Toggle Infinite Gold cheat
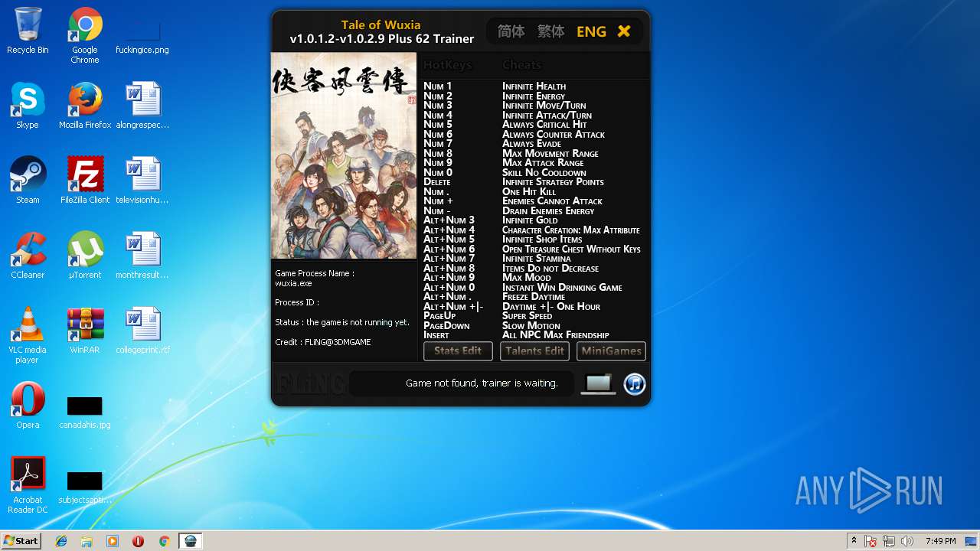The width and height of the screenshot is (980, 551). coord(530,220)
